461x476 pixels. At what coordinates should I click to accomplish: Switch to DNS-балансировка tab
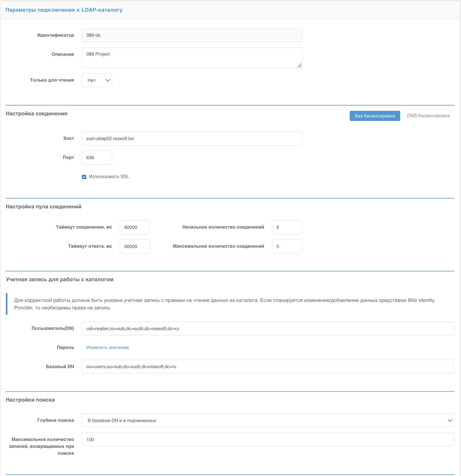(428, 116)
